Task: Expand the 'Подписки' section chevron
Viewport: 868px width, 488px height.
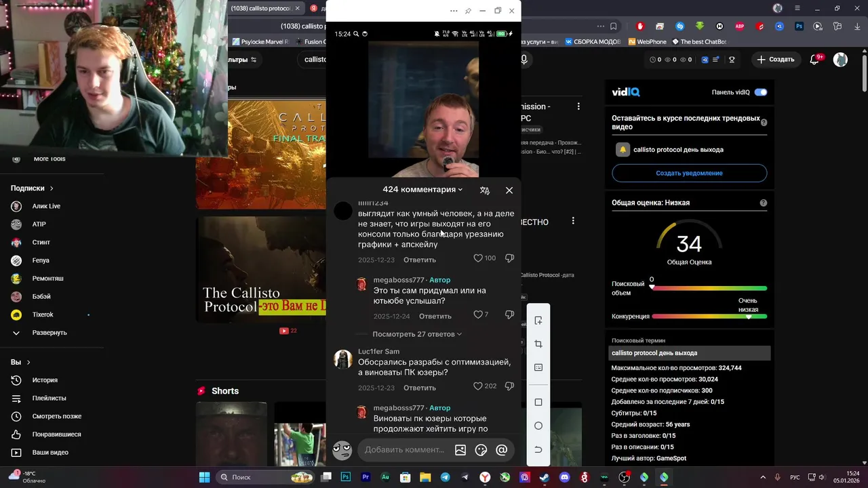Action: tap(52, 188)
